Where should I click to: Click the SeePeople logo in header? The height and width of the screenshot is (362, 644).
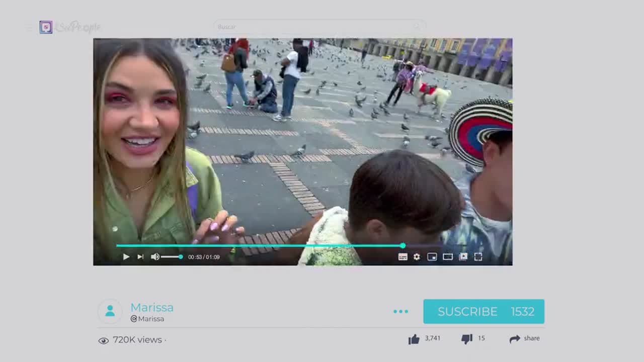tap(70, 27)
